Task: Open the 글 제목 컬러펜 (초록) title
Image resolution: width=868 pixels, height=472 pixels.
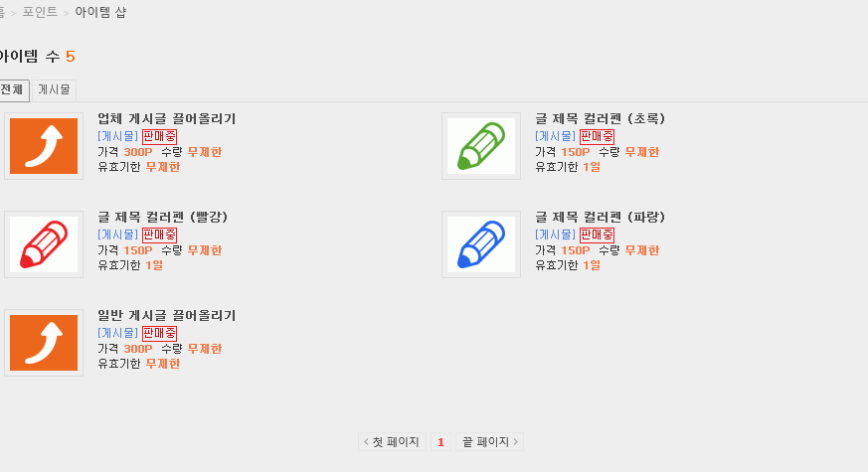Action: point(601,119)
